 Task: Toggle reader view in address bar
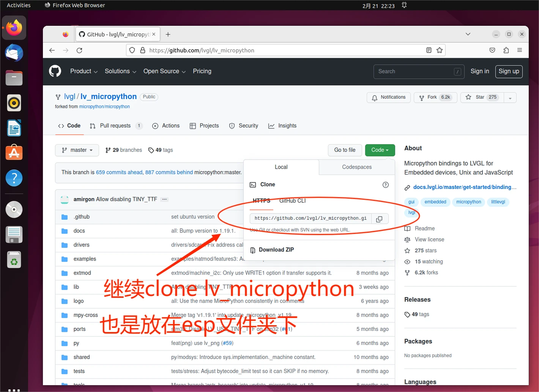(429, 50)
